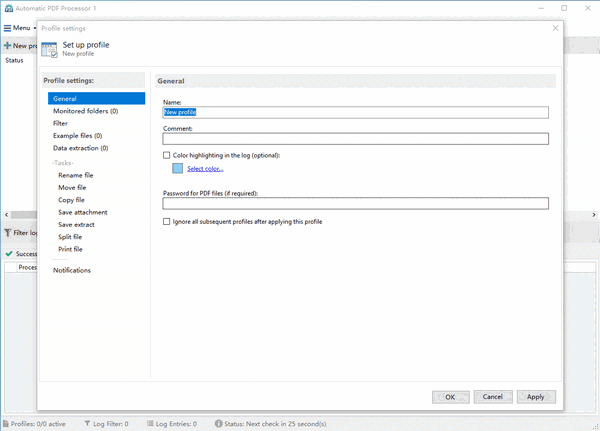Click the Log Filter funnel icon in status bar

87,423
